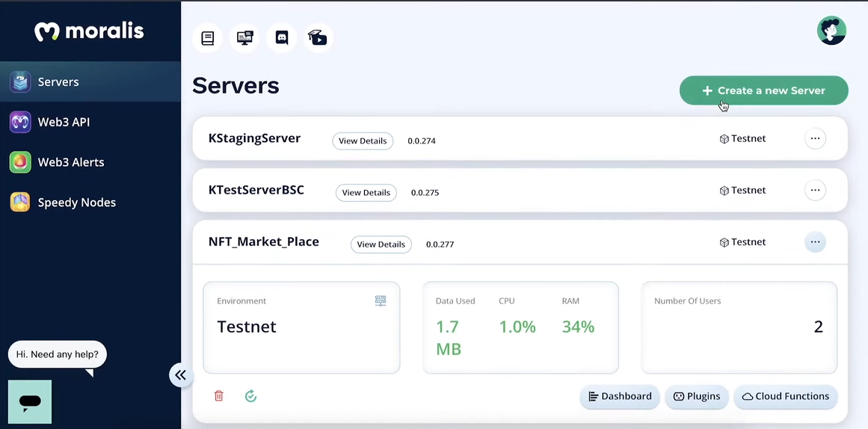Click the 1.7 MB data used value

[x=449, y=338]
